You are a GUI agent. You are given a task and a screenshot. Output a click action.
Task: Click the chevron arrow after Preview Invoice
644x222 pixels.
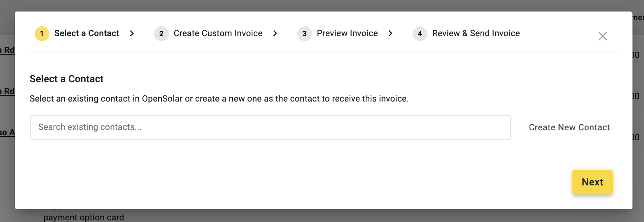(x=390, y=34)
